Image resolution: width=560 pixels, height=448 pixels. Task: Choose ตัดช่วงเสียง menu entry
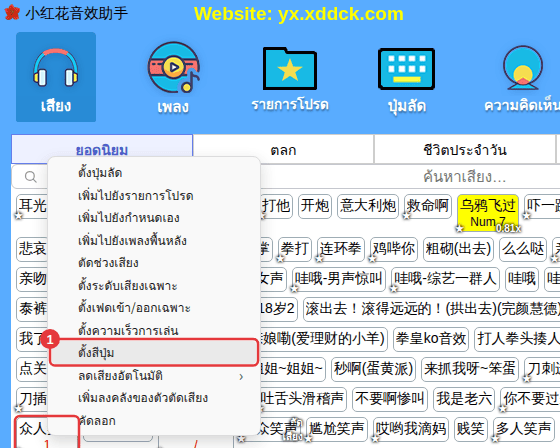(154, 263)
